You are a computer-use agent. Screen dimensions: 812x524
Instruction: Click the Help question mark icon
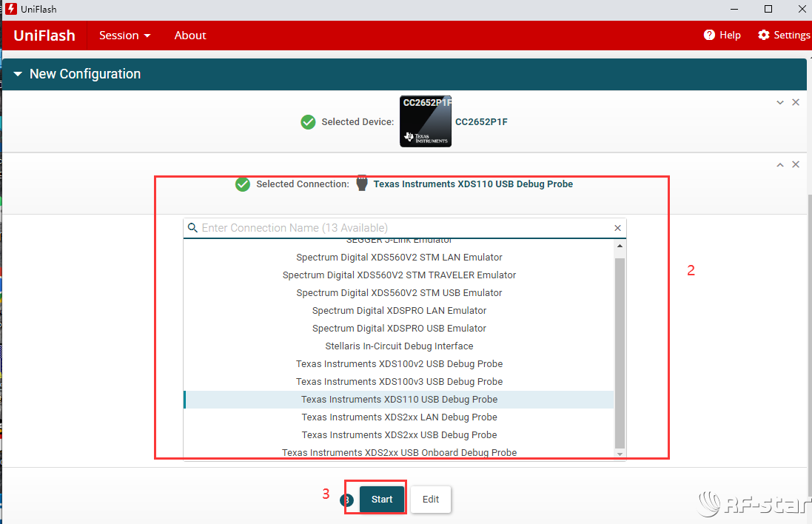click(x=709, y=35)
